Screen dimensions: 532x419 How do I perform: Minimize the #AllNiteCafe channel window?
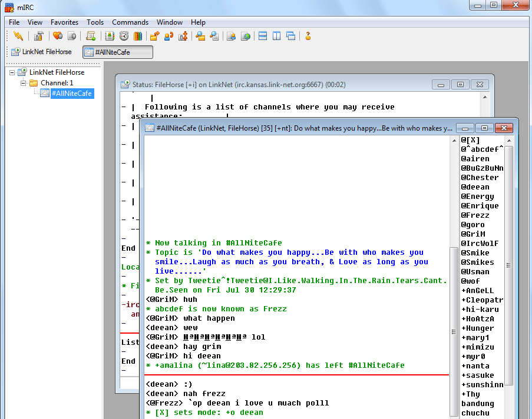(465, 128)
